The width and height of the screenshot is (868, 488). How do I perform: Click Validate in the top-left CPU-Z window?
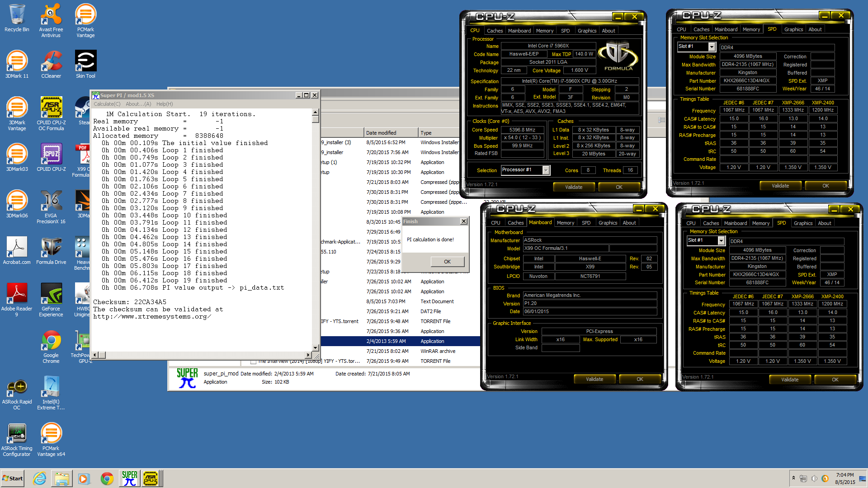[x=574, y=187]
